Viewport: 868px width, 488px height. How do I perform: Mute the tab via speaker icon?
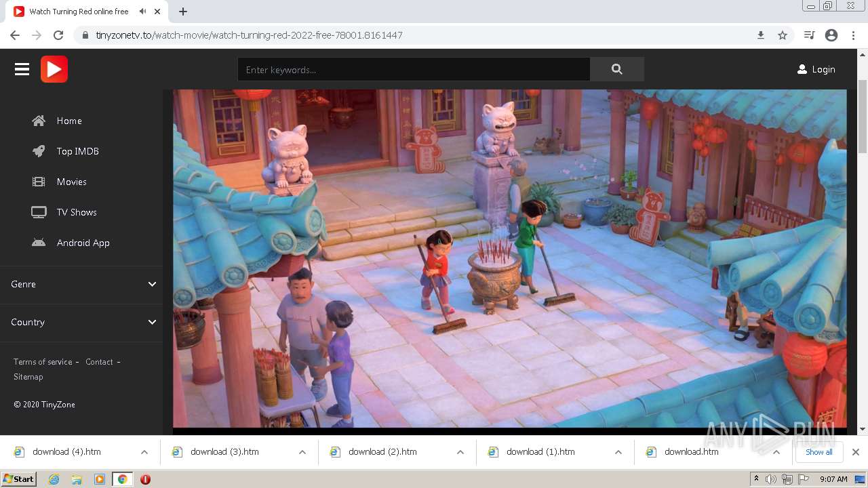click(x=142, y=12)
